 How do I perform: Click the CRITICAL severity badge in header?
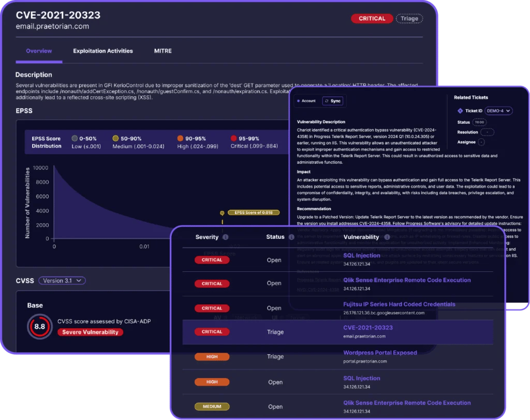(372, 19)
